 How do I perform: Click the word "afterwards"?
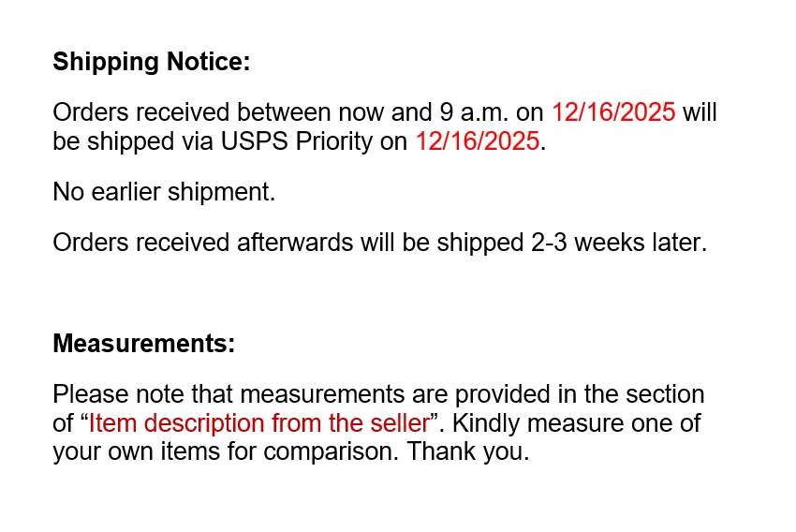(x=296, y=243)
